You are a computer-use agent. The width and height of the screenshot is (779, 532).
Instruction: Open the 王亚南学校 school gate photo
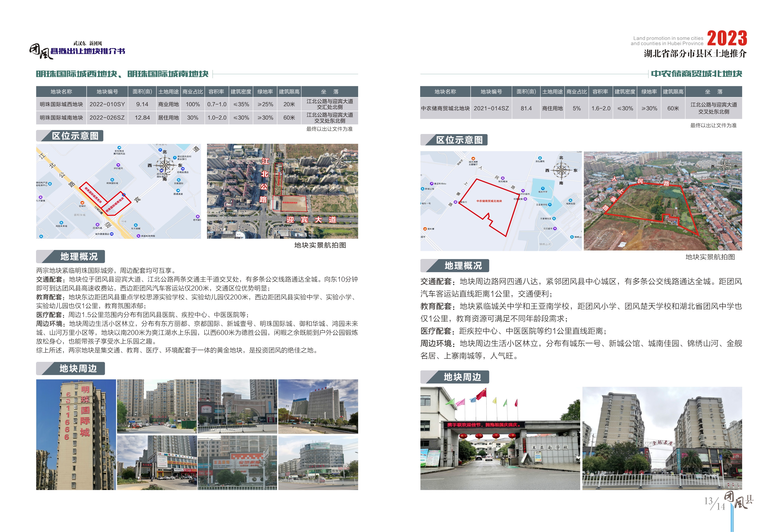point(500,438)
